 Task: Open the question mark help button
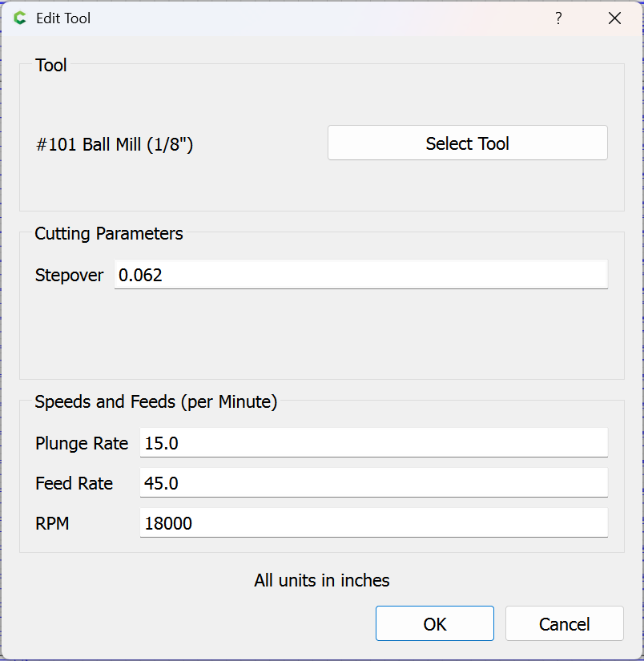(x=558, y=18)
